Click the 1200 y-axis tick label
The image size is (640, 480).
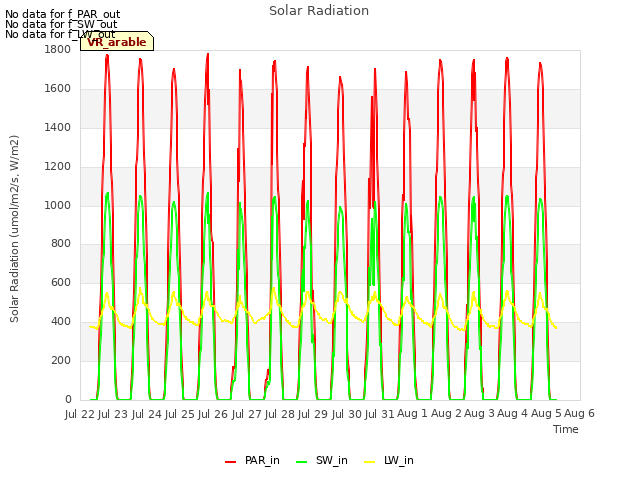pyautogui.click(x=58, y=167)
